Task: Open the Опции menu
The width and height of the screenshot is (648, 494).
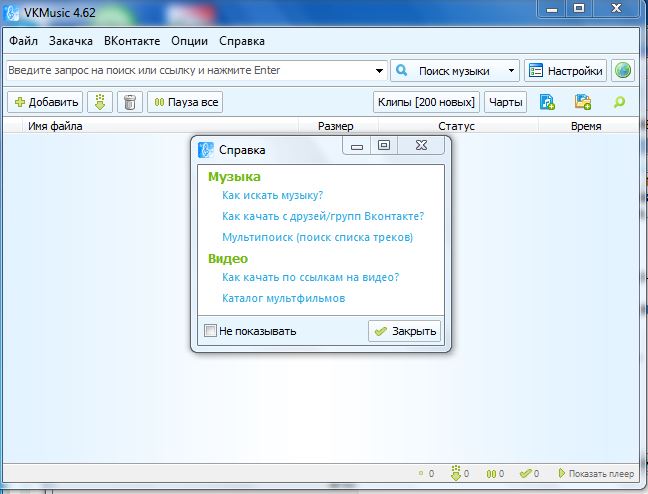Action: [189, 41]
